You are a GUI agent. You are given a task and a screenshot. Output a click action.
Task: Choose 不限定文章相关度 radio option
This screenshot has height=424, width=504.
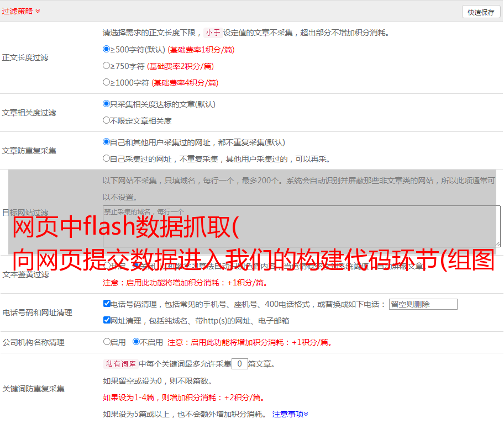106,120
